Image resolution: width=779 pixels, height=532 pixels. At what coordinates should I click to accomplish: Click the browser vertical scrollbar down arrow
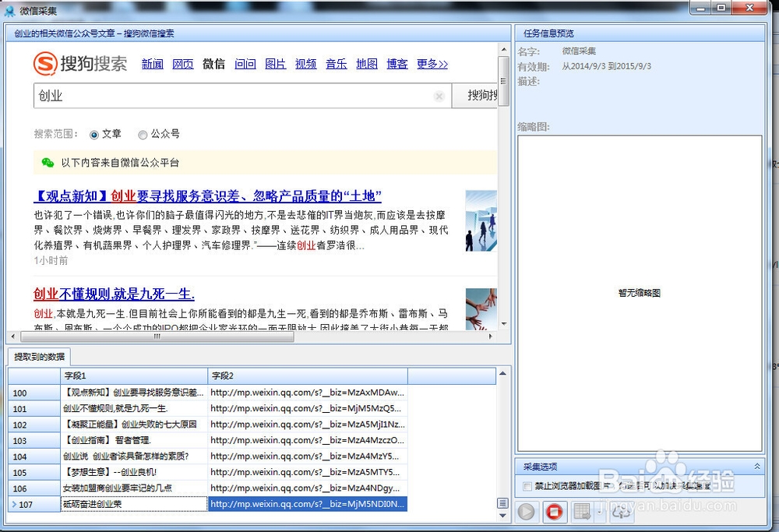pyautogui.click(x=504, y=324)
